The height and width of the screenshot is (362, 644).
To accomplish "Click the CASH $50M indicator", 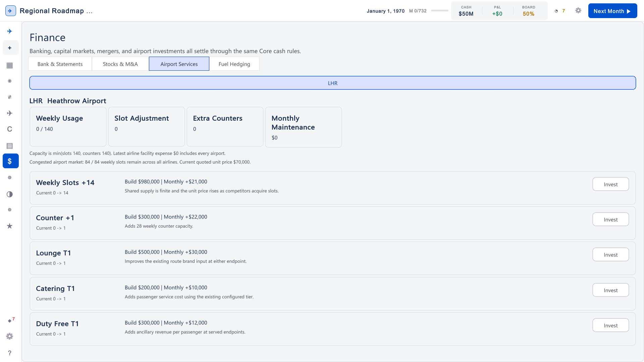I will pyautogui.click(x=466, y=11).
